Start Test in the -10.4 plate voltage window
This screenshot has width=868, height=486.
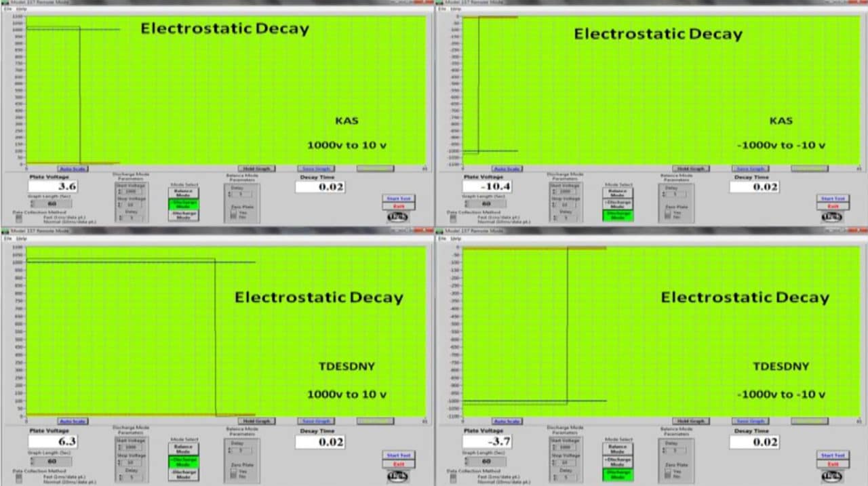click(x=831, y=198)
